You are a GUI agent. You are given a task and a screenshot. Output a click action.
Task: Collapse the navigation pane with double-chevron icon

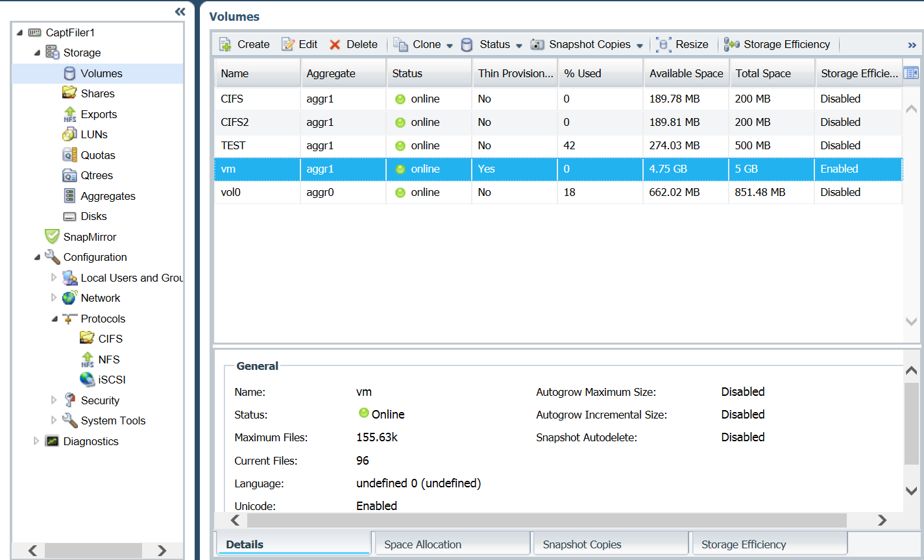(x=180, y=12)
